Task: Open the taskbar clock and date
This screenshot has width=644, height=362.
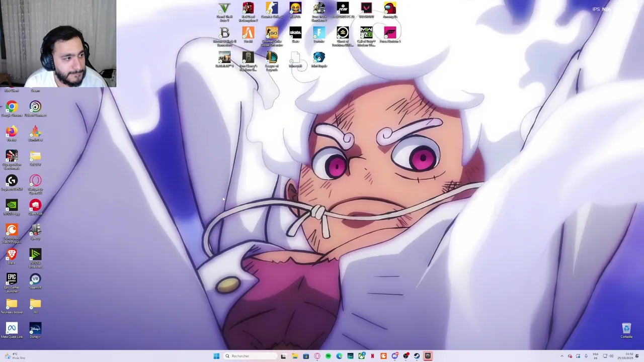Action: (x=625, y=356)
